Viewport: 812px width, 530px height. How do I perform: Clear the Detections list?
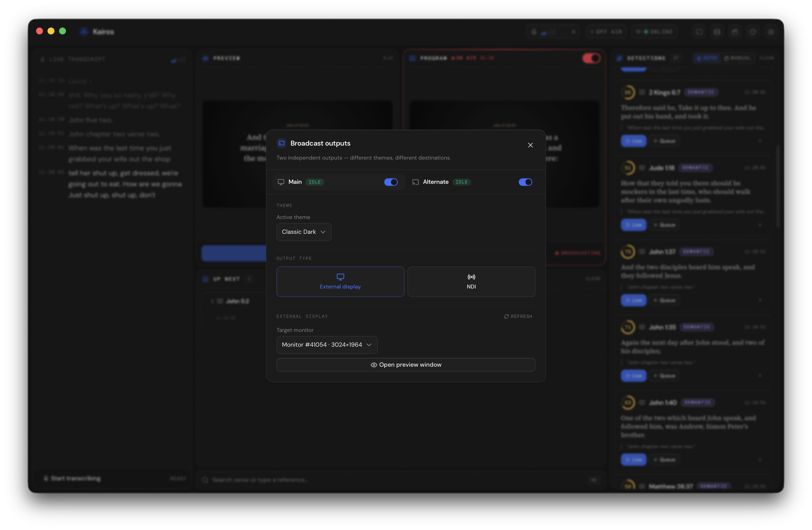coord(766,58)
